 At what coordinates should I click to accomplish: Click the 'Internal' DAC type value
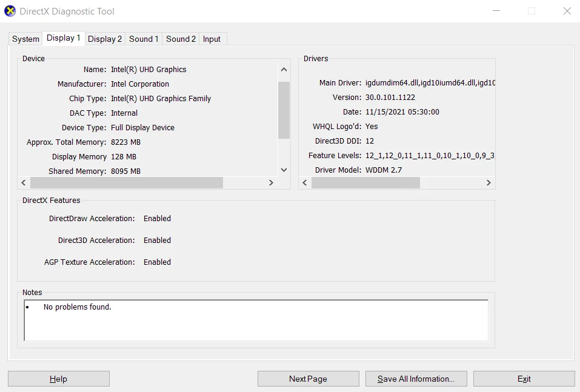(124, 113)
